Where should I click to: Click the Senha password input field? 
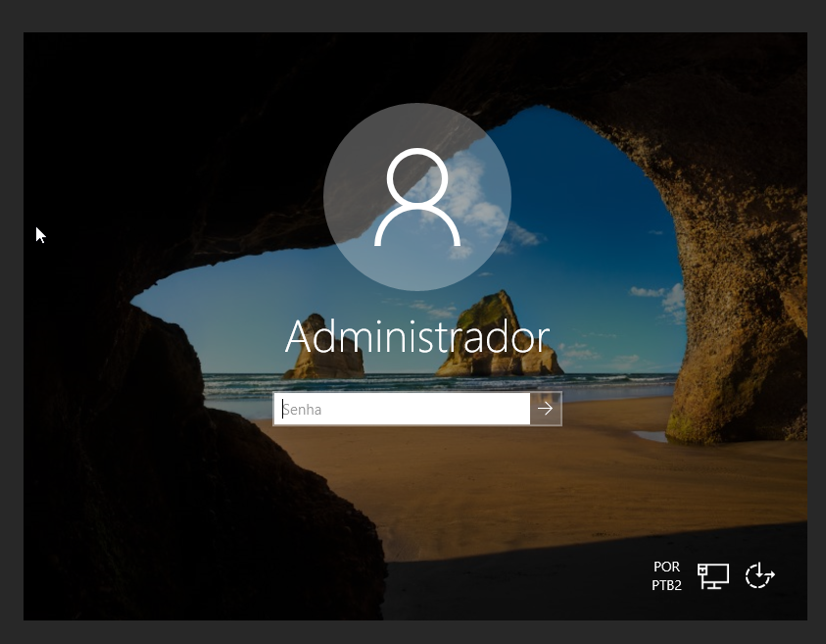coord(402,409)
